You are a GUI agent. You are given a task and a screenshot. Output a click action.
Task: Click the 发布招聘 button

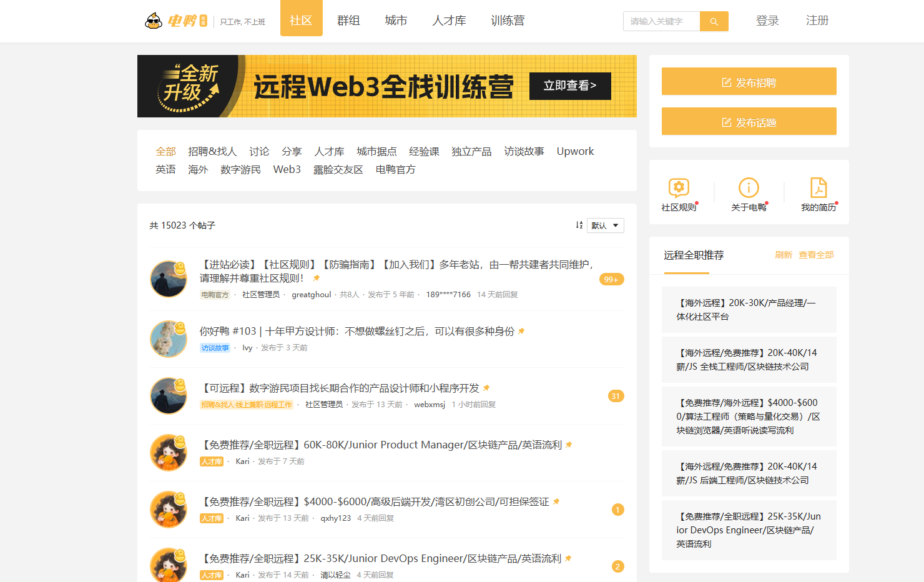(749, 81)
